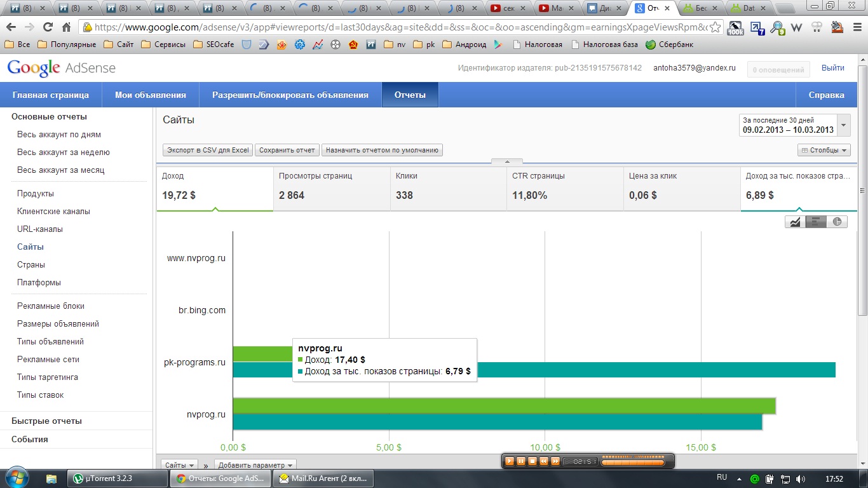Viewport: 868px width, 488px height.
Task: Open Весь аккаунт по дням report
Action: point(59,135)
